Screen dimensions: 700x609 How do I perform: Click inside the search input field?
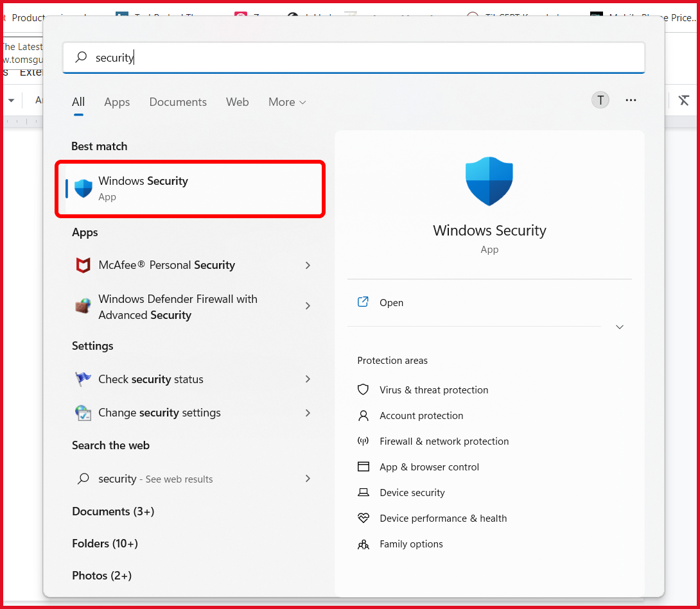pyautogui.click(x=353, y=58)
